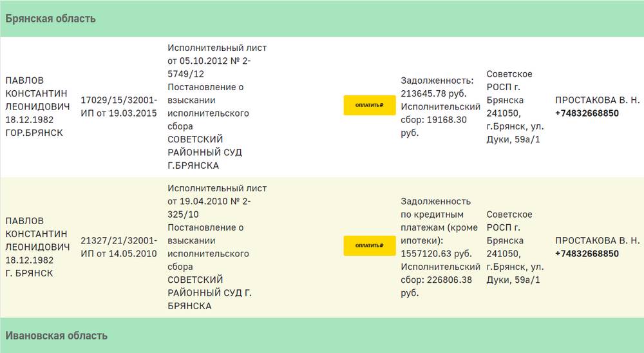Click officer name ПРОСТАКОВА В. Н. in the first row

click(597, 100)
